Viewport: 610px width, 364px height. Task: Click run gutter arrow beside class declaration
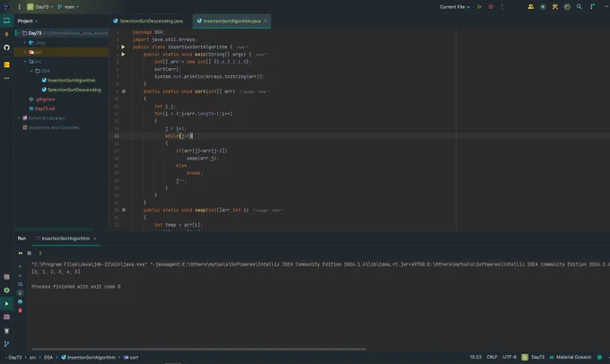(123, 47)
